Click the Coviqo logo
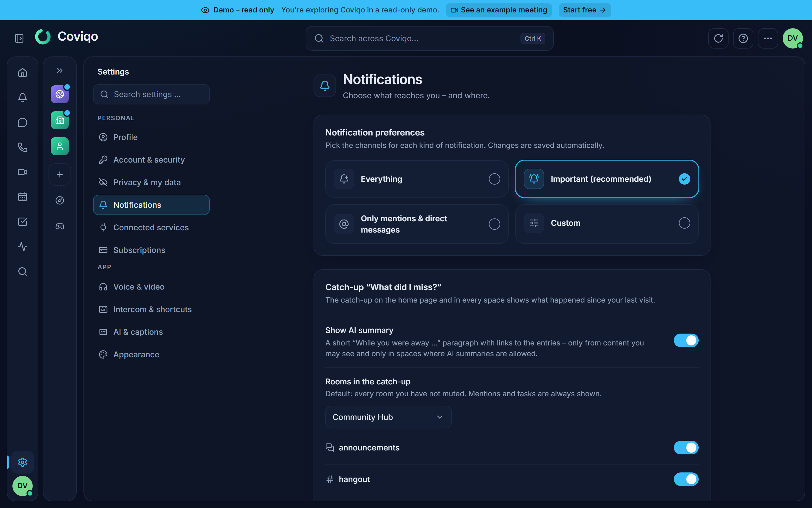Viewport: 812px width, 508px height. click(x=67, y=37)
